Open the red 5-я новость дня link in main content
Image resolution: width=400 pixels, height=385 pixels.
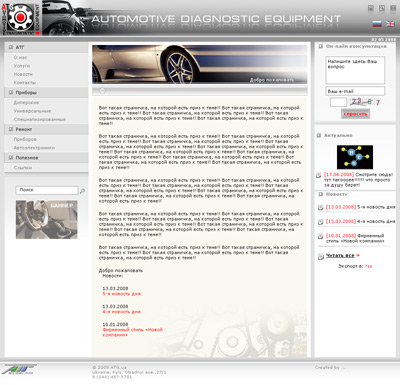click(122, 294)
